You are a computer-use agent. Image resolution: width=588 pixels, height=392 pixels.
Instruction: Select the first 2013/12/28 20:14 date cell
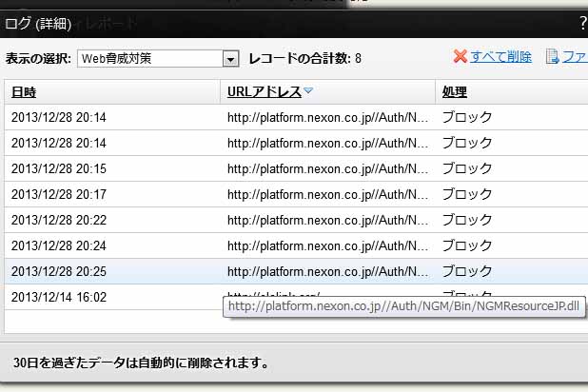tap(59, 117)
